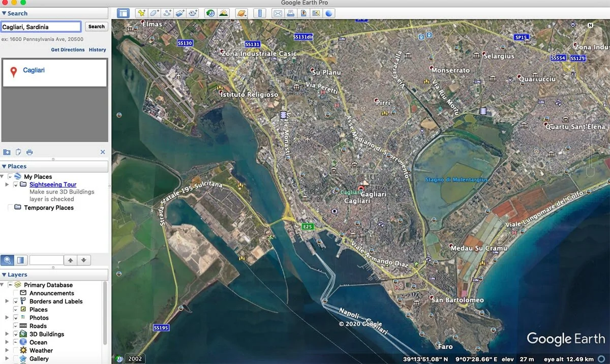Click the compass North indicator on map
This screenshot has height=364, width=610.
point(590,25)
